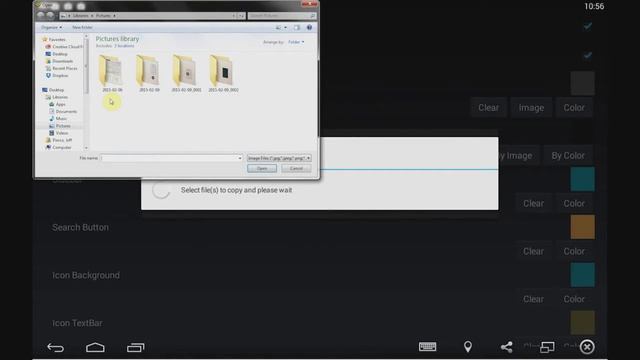Click the orange Search Button color swatch

point(582,227)
